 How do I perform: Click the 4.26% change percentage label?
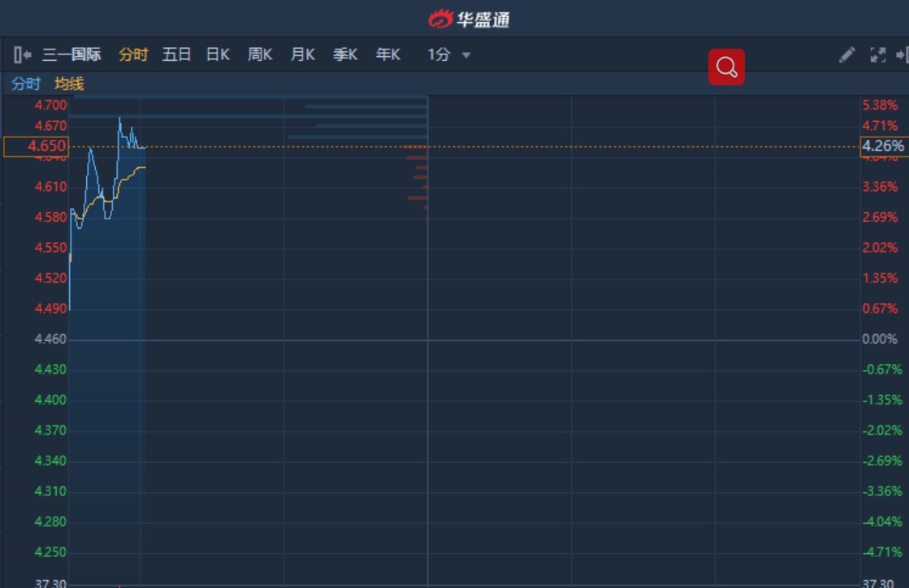pyautogui.click(x=883, y=147)
